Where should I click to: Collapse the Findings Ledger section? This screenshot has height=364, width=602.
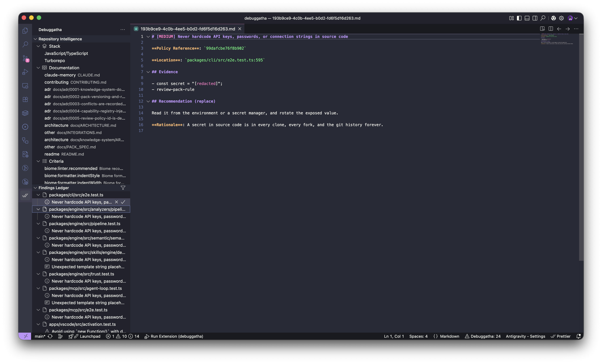click(x=35, y=188)
